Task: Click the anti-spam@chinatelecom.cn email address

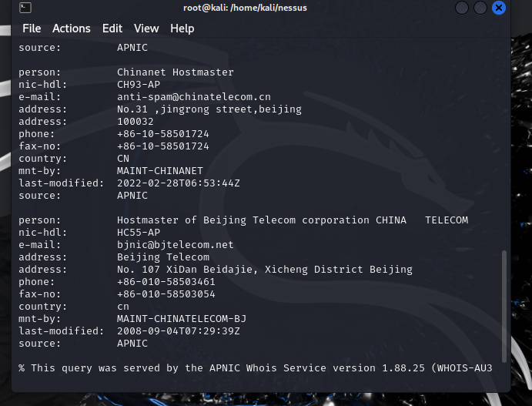Action: [x=194, y=97]
